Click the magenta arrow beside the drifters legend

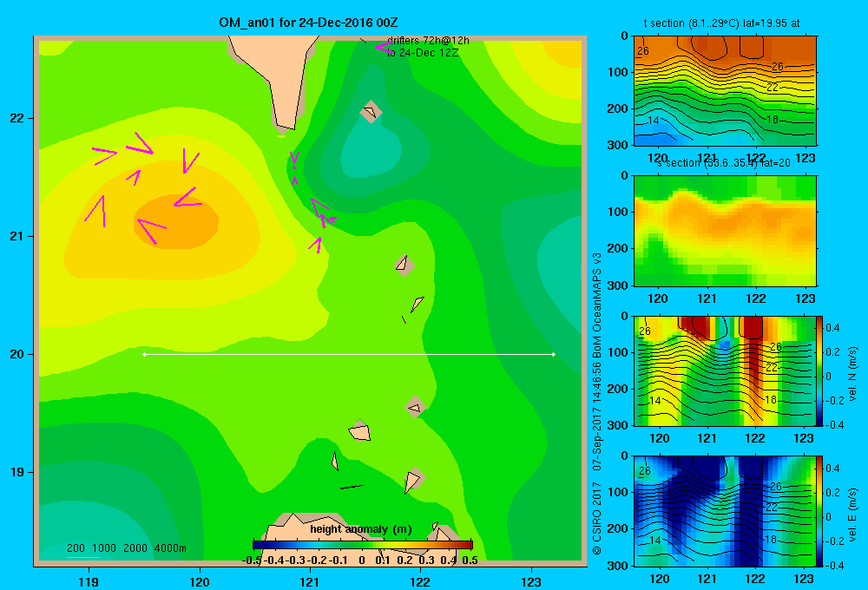(x=383, y=48)
